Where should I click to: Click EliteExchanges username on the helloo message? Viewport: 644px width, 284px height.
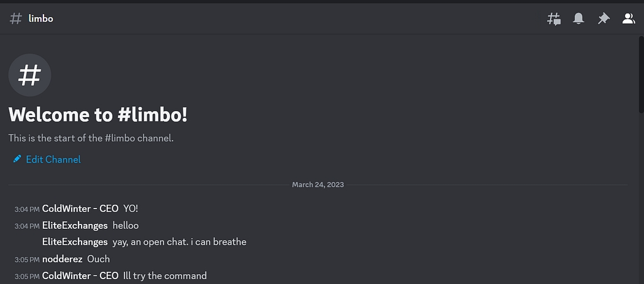[75, 226]
